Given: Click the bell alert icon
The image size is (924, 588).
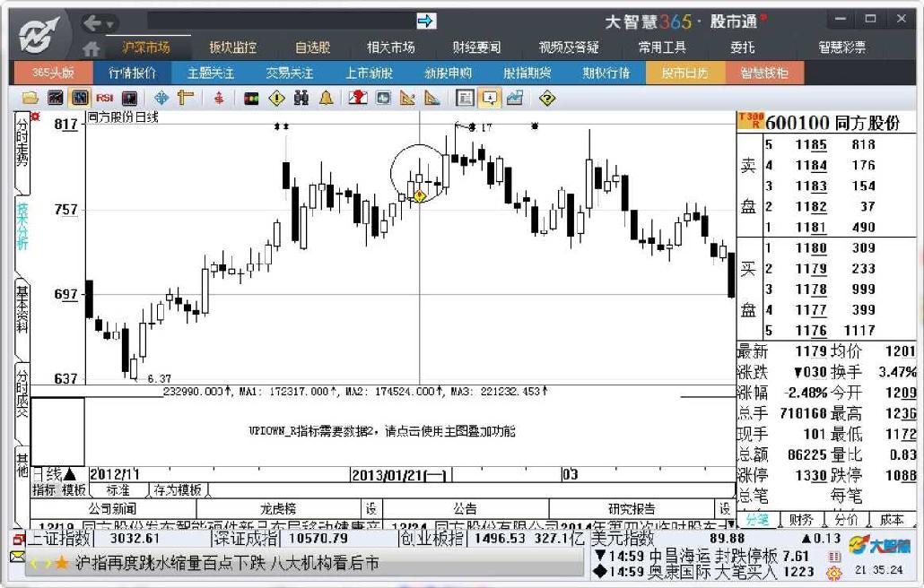Looking at the screenshot, I should (326, 98).
